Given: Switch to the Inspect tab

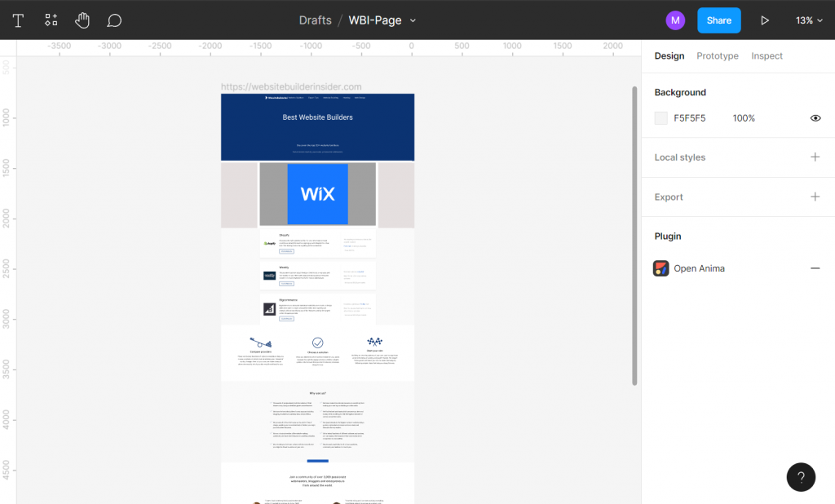Looking at the screenshot, I should (767, 55).
